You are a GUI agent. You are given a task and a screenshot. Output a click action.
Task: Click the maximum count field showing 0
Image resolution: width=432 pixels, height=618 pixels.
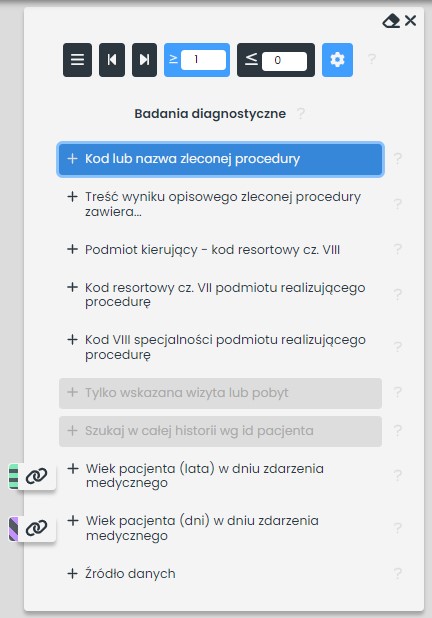(285, 61)
